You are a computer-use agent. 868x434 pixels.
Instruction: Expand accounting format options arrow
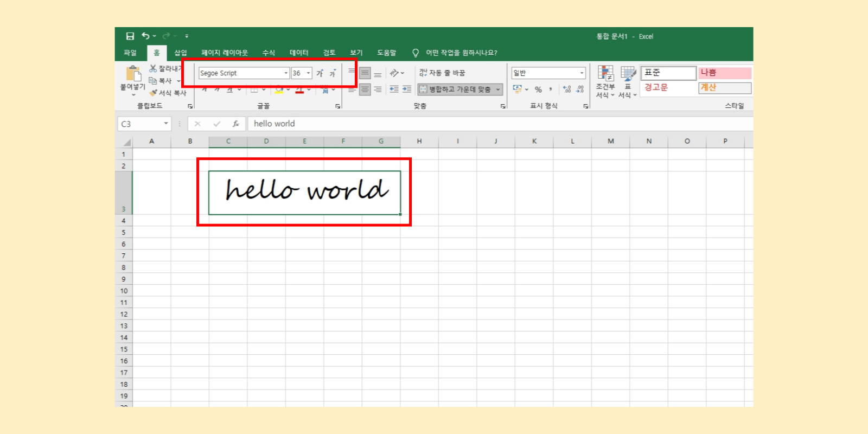tap(527, 90)
